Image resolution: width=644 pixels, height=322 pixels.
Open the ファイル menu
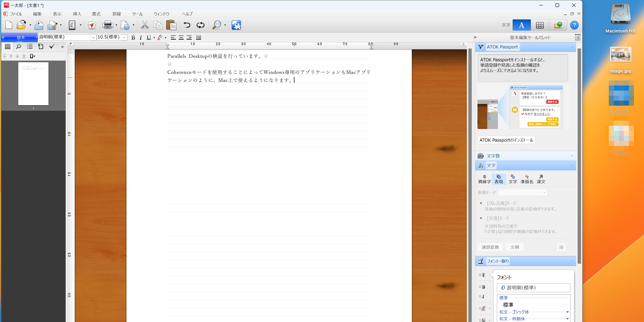(x=16, y=14)
